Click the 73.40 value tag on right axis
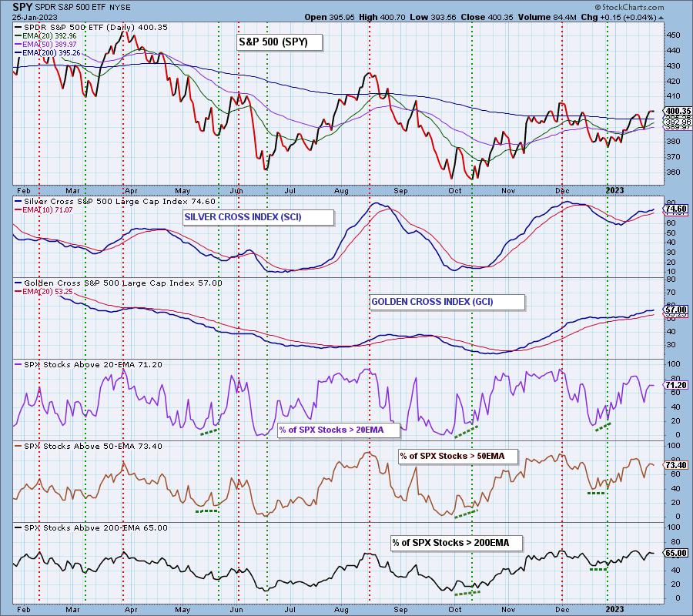693x616 pixels. point(676,465)
